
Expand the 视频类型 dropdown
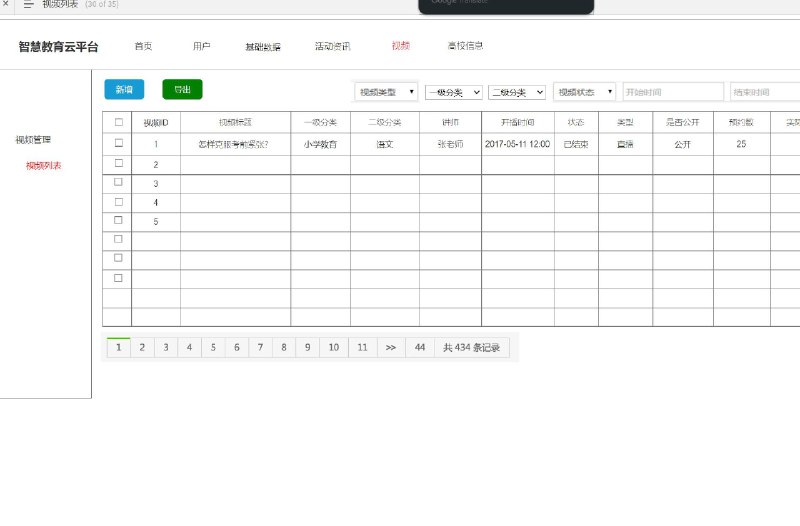(x=386, y=92)
